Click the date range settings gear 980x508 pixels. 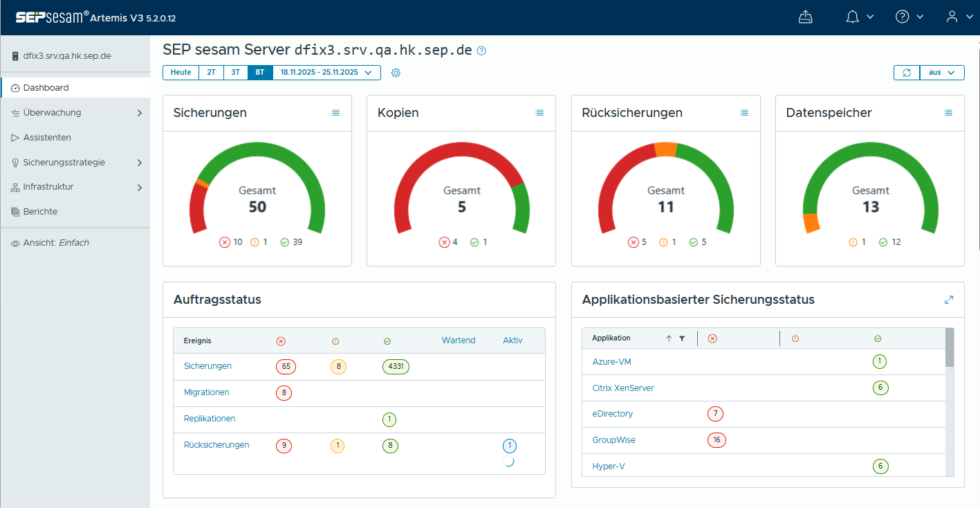(x=395, y=72)
